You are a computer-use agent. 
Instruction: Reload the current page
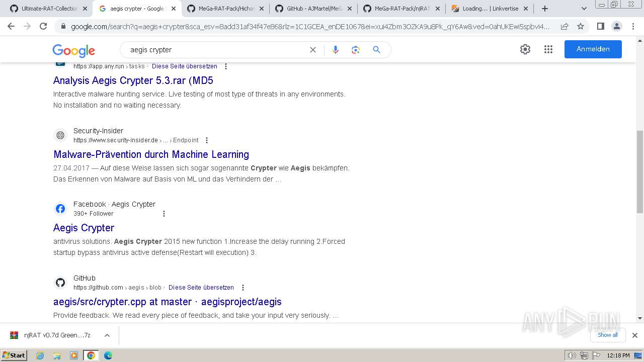click(x=43, y=26)
